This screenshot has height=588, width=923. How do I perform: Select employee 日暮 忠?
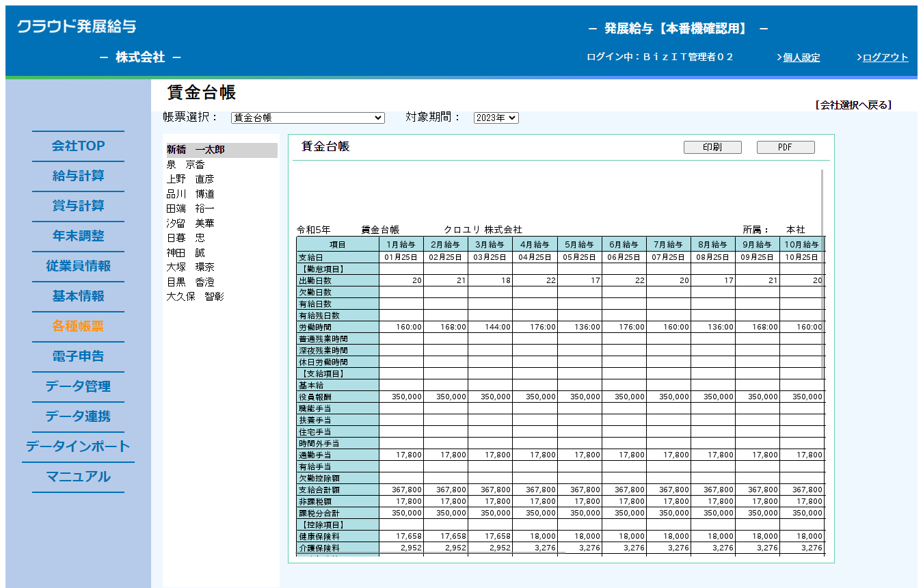coord(185,238)
